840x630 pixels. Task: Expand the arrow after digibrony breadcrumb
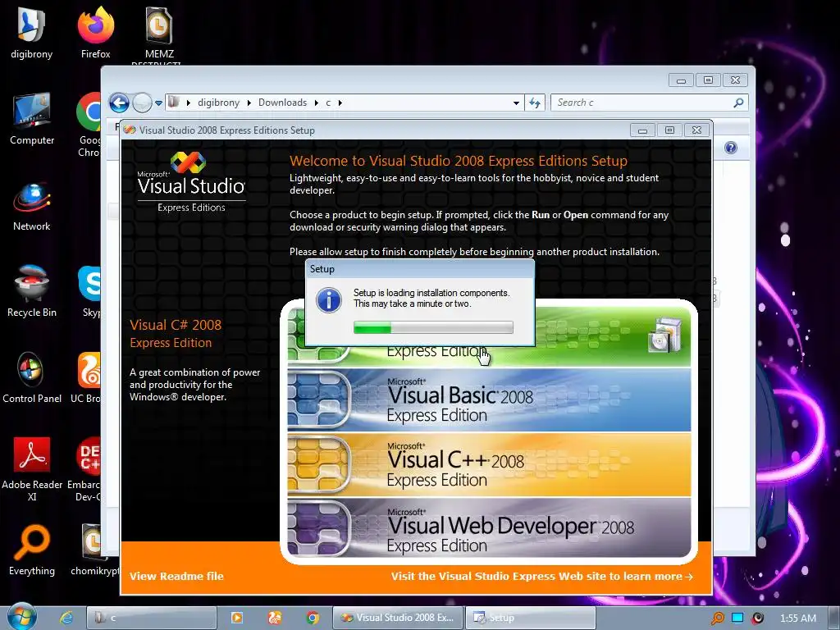[249, 103]
